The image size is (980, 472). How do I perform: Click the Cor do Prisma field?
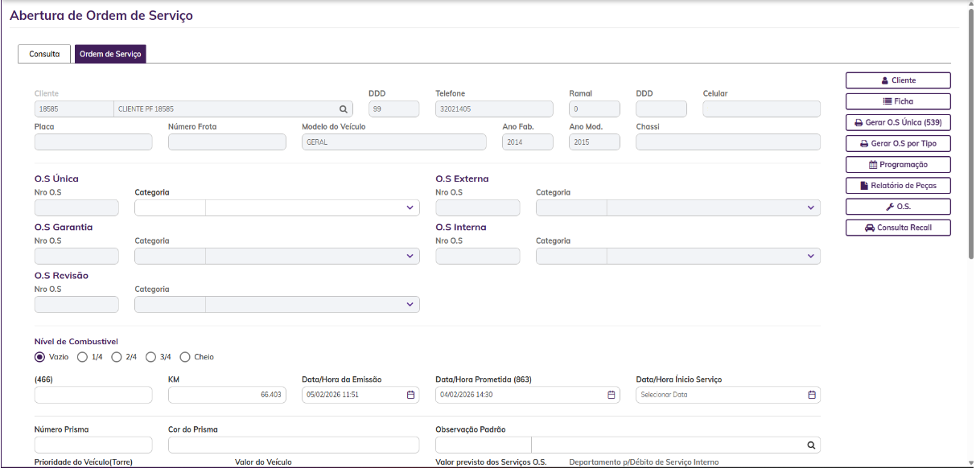coord(294,445)
